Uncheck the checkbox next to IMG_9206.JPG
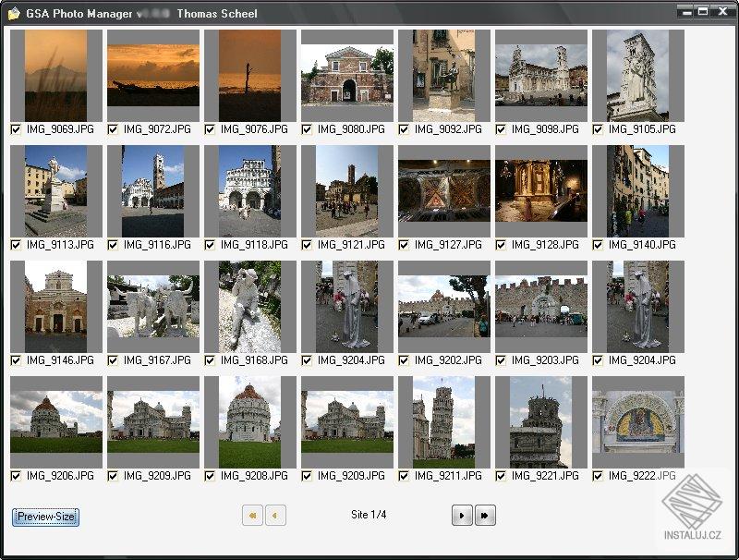The image size is (739, 560). [x=16, y=475]
